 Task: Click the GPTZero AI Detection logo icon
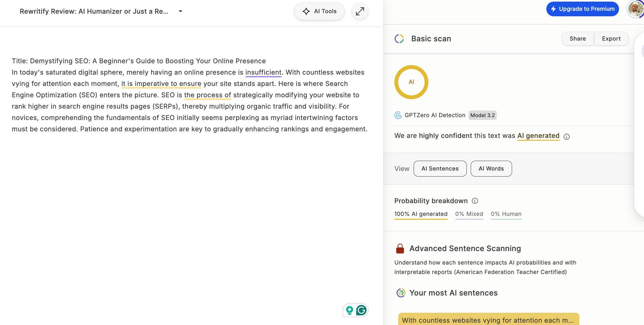(x=398, y=115)
